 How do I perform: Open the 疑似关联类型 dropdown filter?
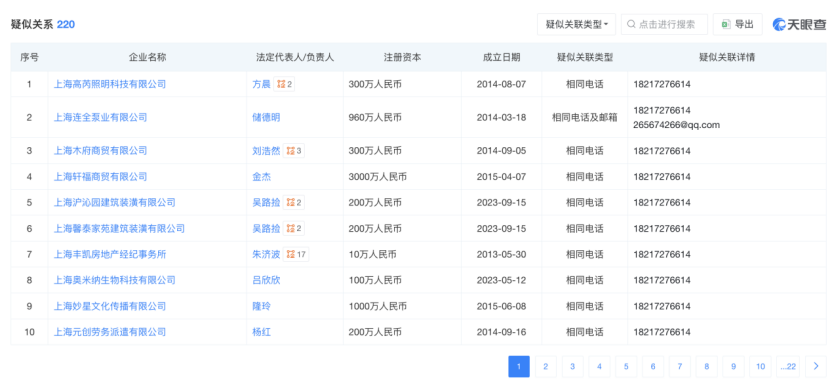click(576, 24)
